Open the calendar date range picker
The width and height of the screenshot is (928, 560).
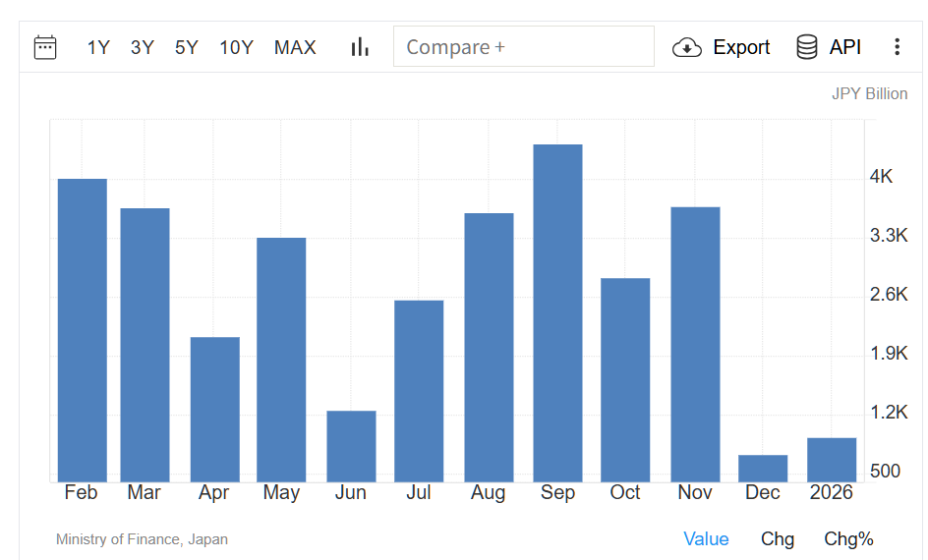[45, 47]
